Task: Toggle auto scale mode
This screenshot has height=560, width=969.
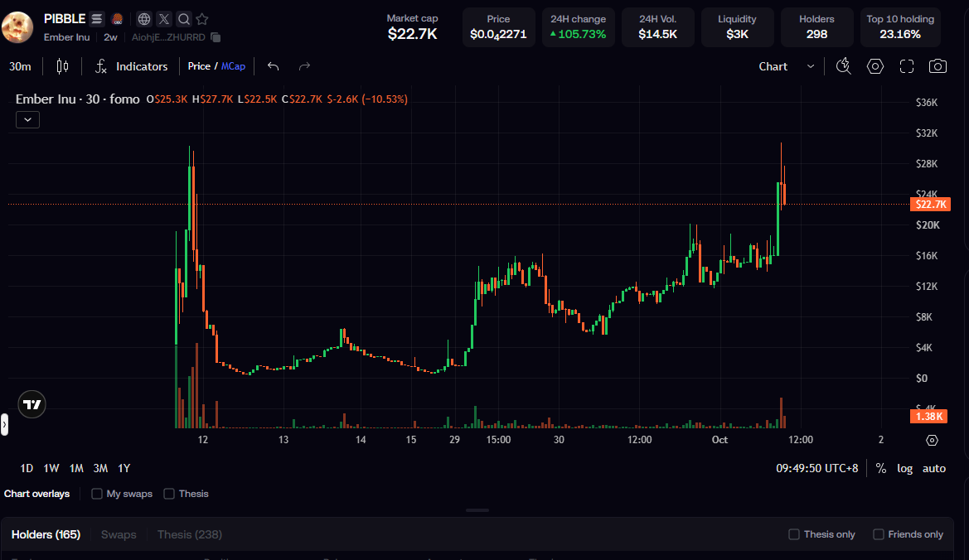Action: click(x=934, y=468)
